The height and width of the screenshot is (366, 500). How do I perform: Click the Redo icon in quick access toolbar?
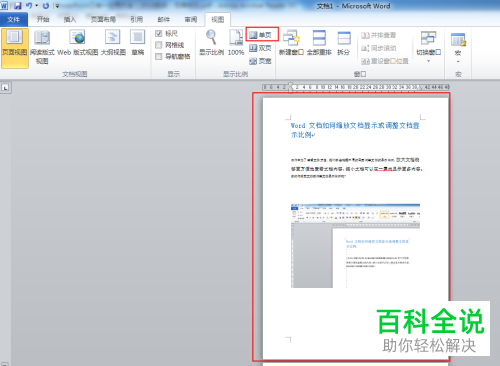pyautogui.click(x=46, y=6)
